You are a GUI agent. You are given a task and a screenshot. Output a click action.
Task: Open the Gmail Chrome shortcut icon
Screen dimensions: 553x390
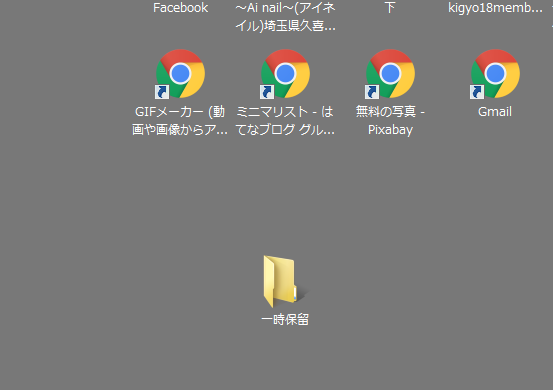(x=495, y=74)
